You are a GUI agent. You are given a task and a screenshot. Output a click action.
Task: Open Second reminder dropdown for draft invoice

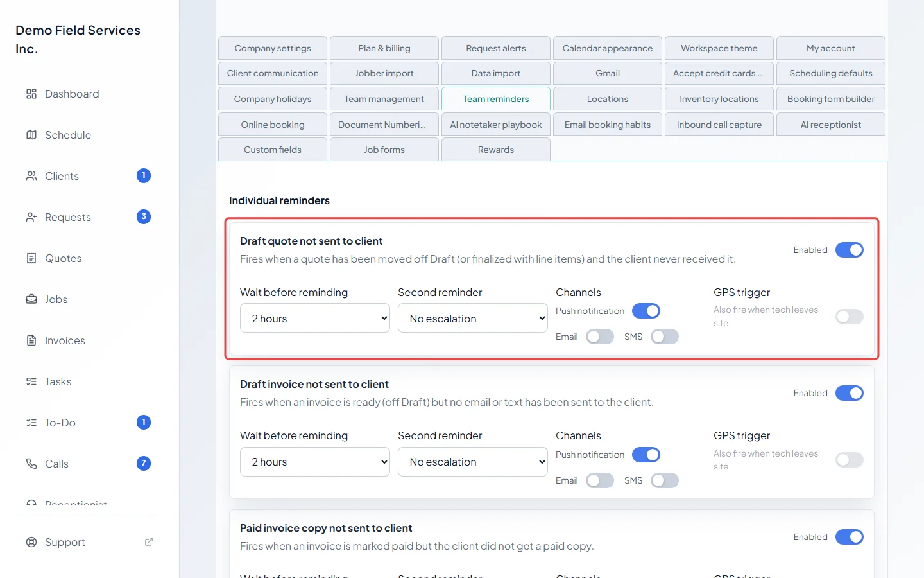[473, 462]
